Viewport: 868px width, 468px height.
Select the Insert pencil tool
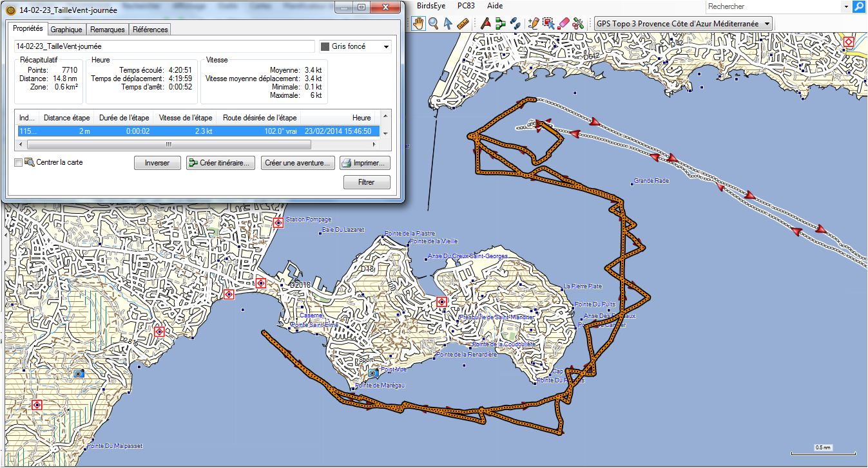(x=534, y=23)
